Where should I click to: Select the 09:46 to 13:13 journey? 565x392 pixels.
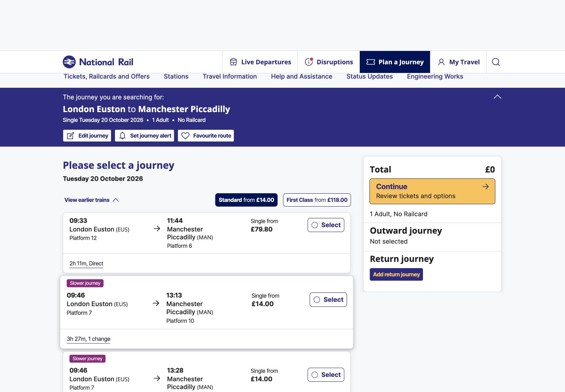tap(328, 299)
